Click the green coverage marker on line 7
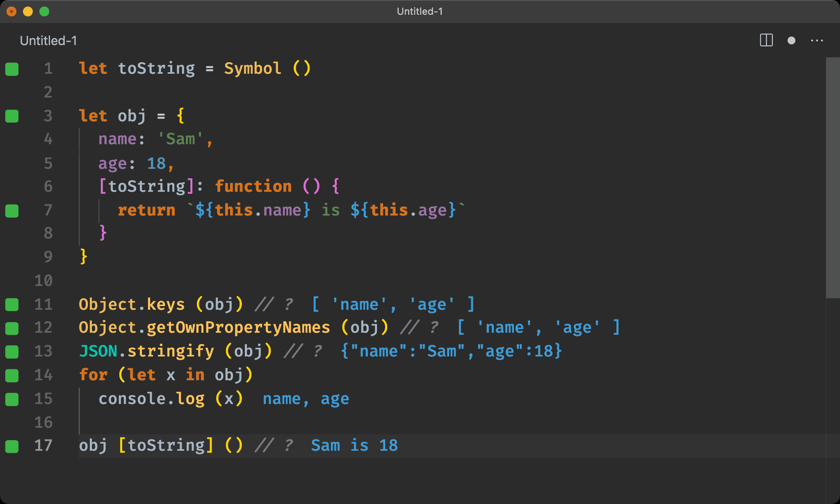Image resolution: width=840 pixels, height=504 pixels. click(x=12, y=211)
